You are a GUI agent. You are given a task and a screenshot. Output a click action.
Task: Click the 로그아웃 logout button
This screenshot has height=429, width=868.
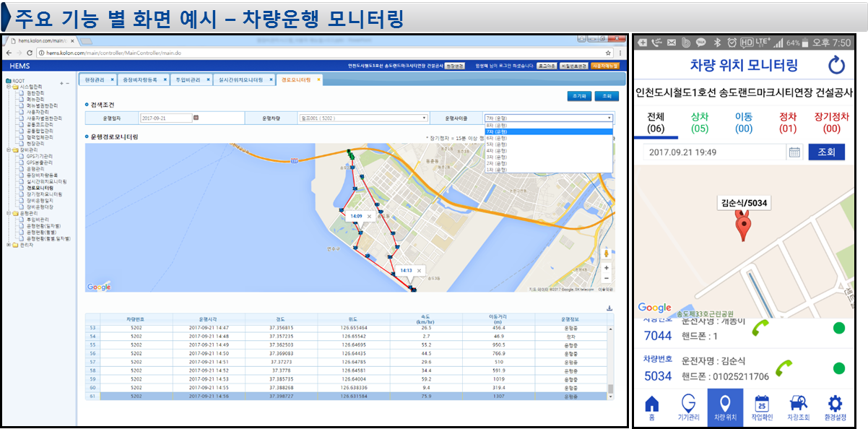pyautogui.click(x=547, y=66)
